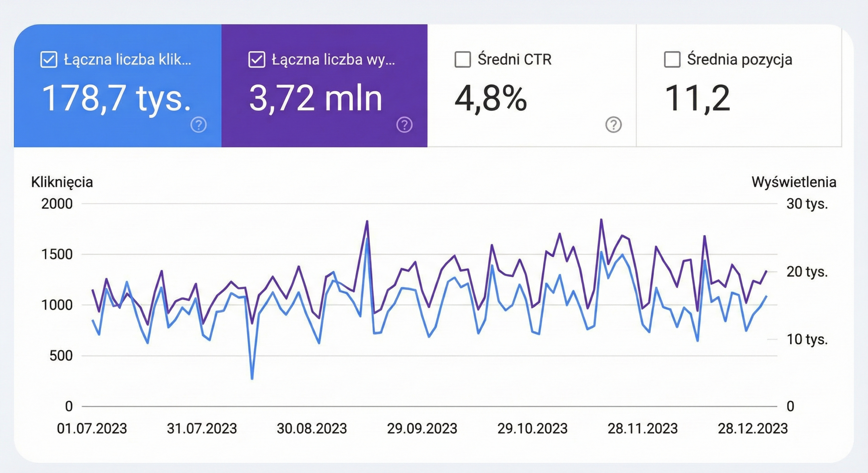Click the 4,8% CTR value

coord(491,99)
